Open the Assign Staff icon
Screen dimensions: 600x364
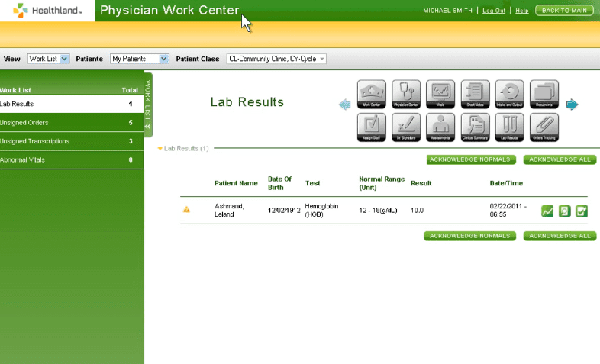click(x=371, y=127)
